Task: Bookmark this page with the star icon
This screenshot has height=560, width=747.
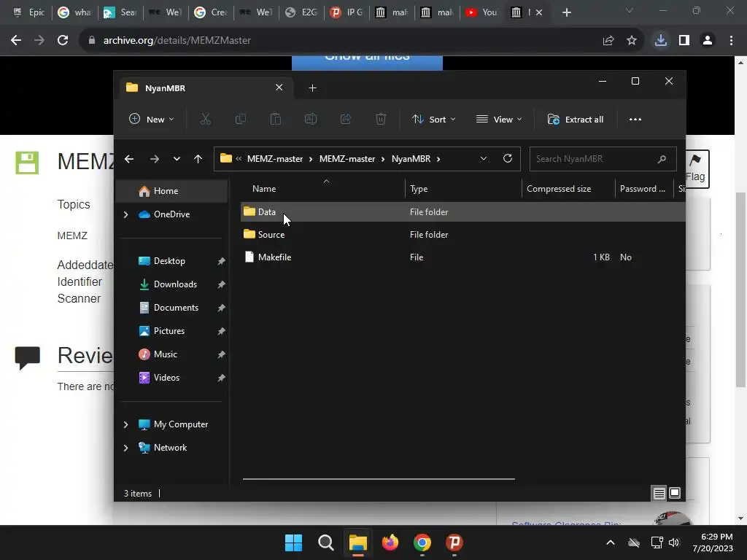Action: click(x=632, y=41)
